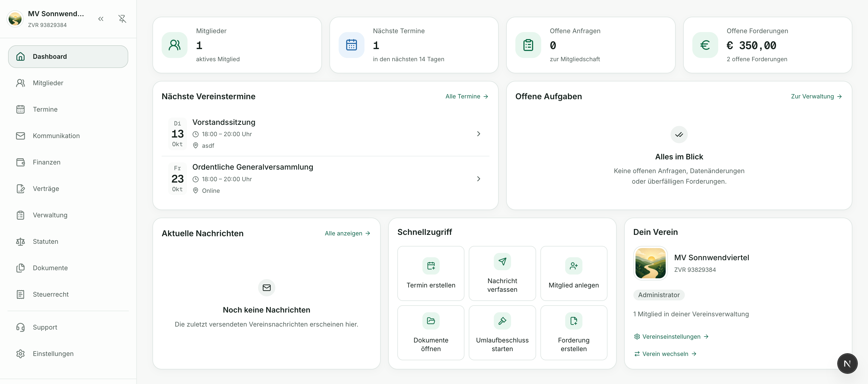This screenshot has height=384, width=868.
Task: Expand Ordentliche Generalversammlung via its chevron
Action: pyautogui.click(x=478, y=179)
